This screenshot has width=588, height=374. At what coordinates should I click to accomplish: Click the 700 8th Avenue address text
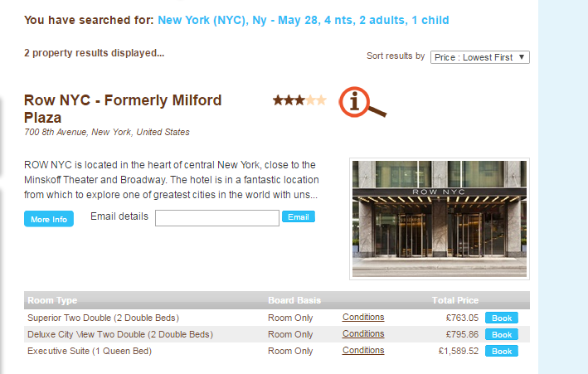coord(107,132)
